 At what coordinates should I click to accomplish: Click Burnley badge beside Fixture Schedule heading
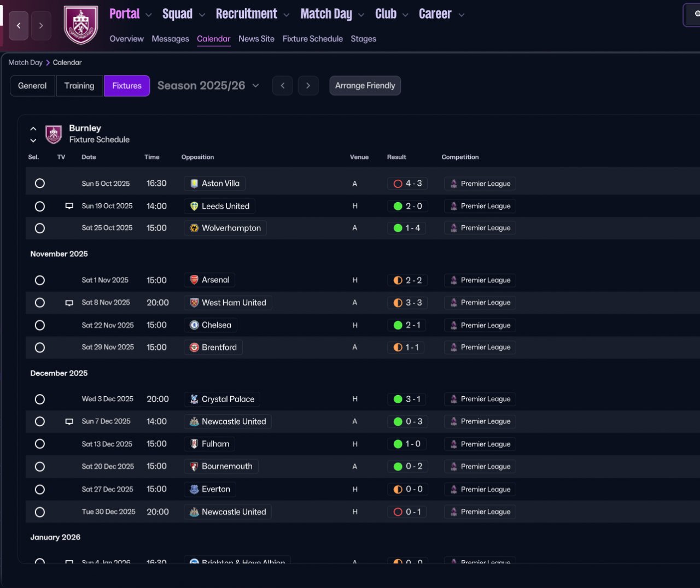pyautogui.click(x=54, y=134)
